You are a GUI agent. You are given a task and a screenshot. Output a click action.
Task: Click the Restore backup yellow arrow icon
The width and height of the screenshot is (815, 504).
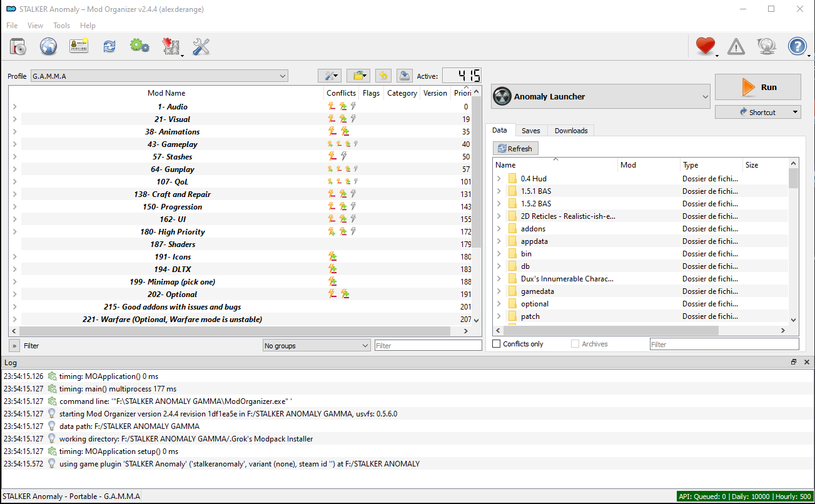(x=383, y=76)
